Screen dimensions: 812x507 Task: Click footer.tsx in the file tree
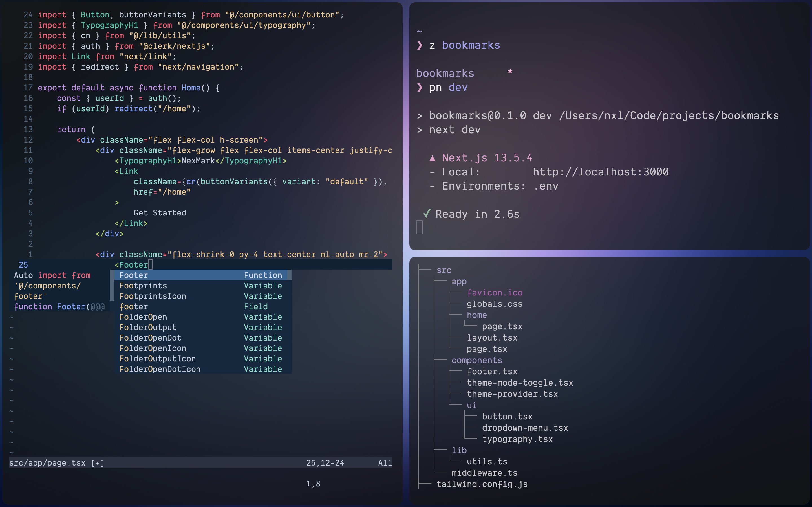(492, 372)
